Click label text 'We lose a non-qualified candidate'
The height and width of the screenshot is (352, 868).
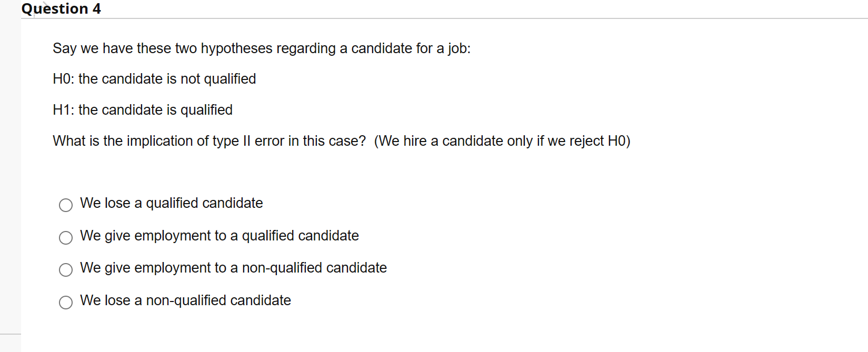pyautogui.click(x=185, y=300)
